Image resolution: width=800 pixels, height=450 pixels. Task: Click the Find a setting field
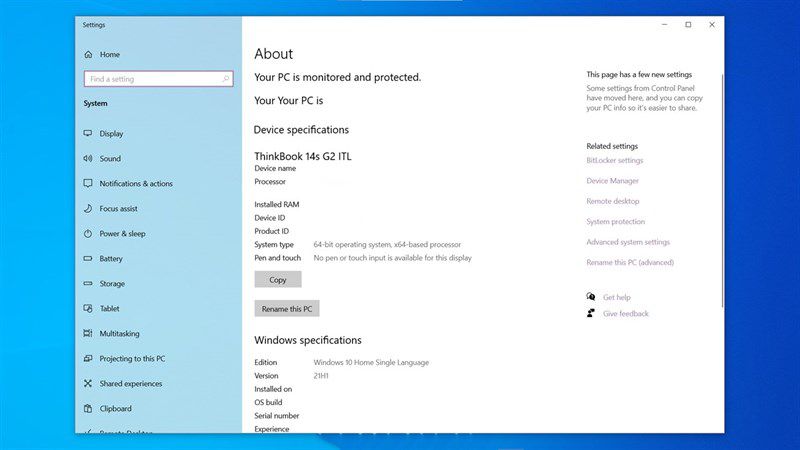[x=159, y=79]
